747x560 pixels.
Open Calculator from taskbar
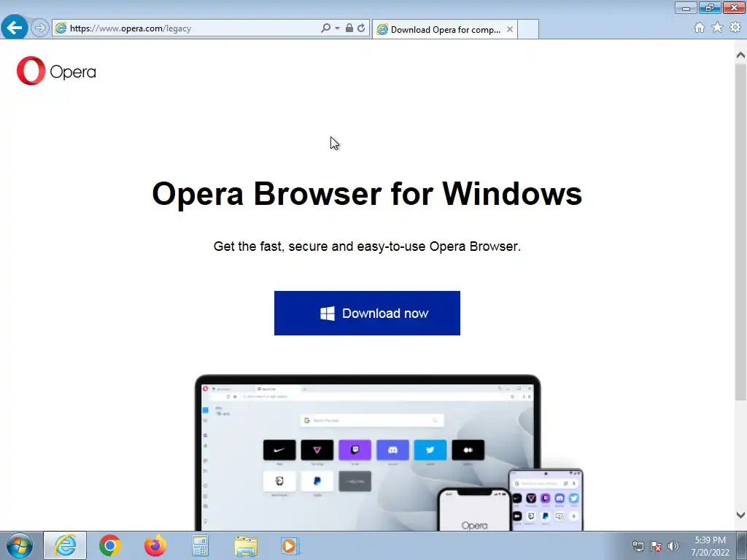tap(200, 545)
